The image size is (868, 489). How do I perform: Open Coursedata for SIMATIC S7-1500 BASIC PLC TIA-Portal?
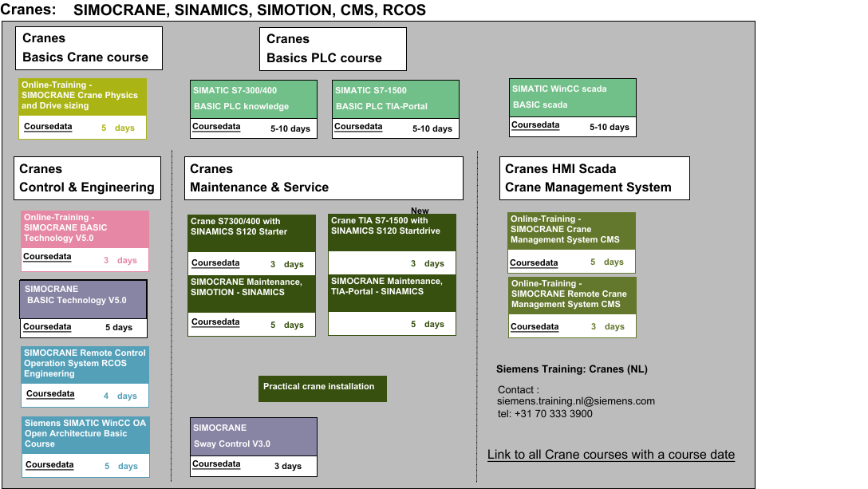coord(358,126)
